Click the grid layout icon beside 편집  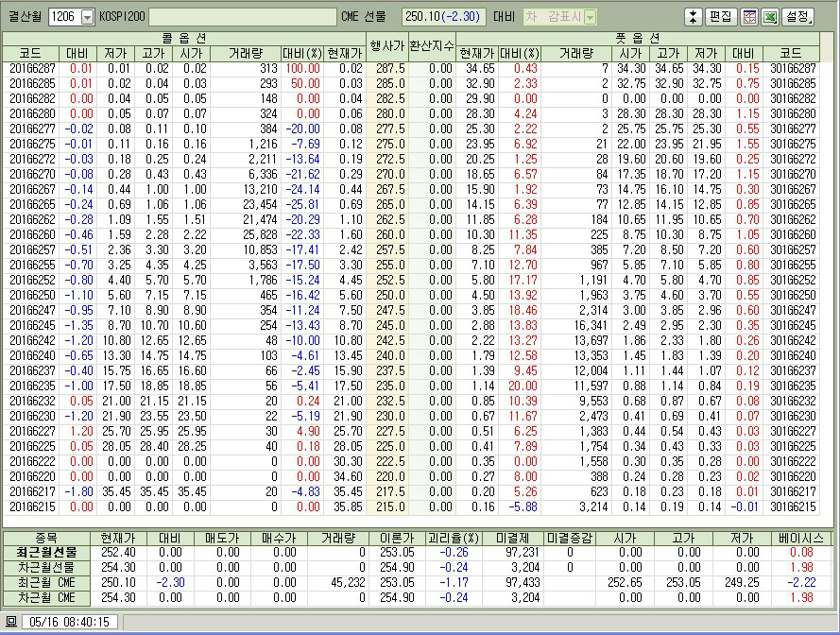(x=748, y=17)
